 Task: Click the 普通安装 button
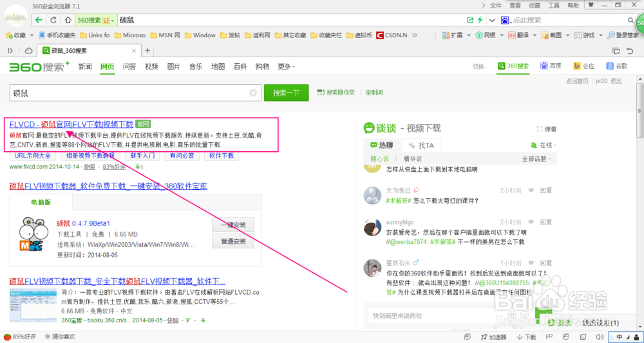click(x=233, y=242)
